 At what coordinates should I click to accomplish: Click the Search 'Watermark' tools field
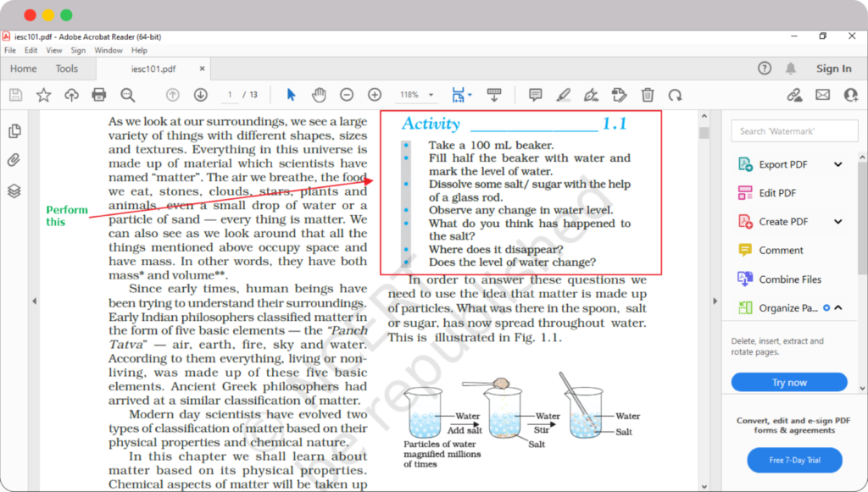point(794,131)
